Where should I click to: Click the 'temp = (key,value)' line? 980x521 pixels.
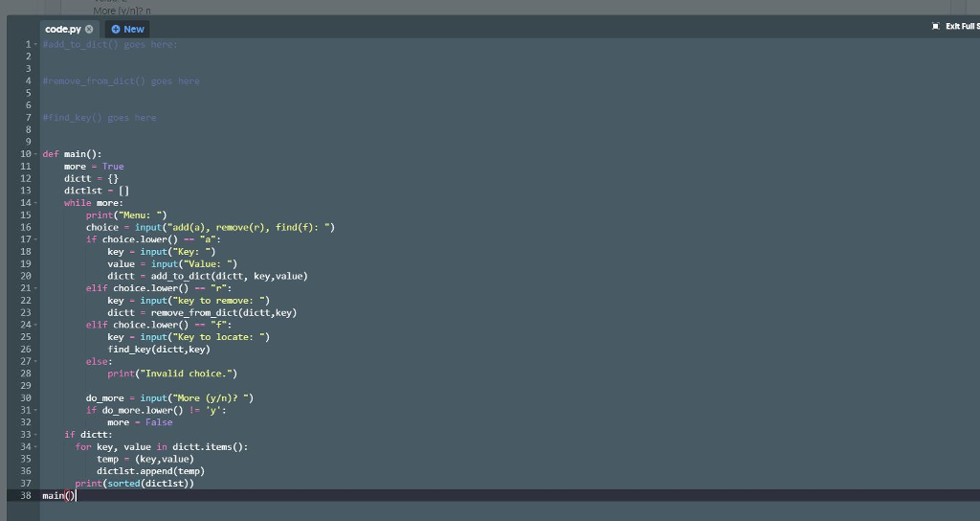145,459
